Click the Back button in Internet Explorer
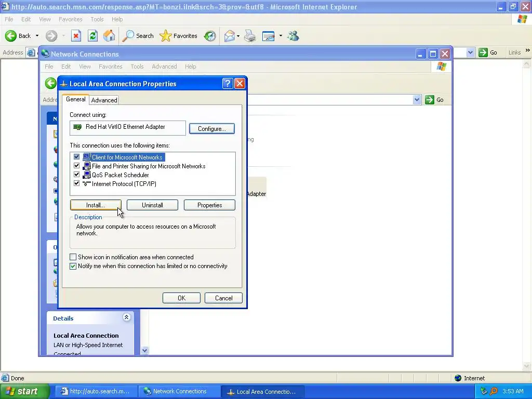Screen dimensions: 532x399 (18, 36)
